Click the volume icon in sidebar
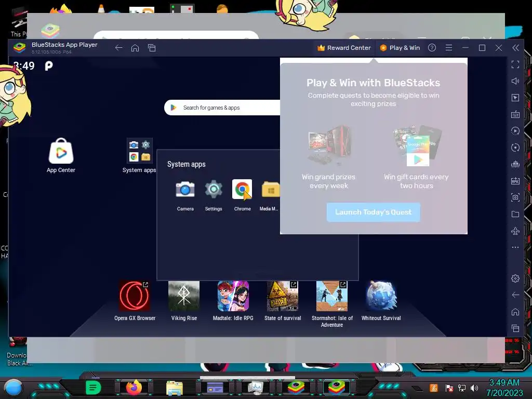 pyautogui.click(x=515, y=81)
